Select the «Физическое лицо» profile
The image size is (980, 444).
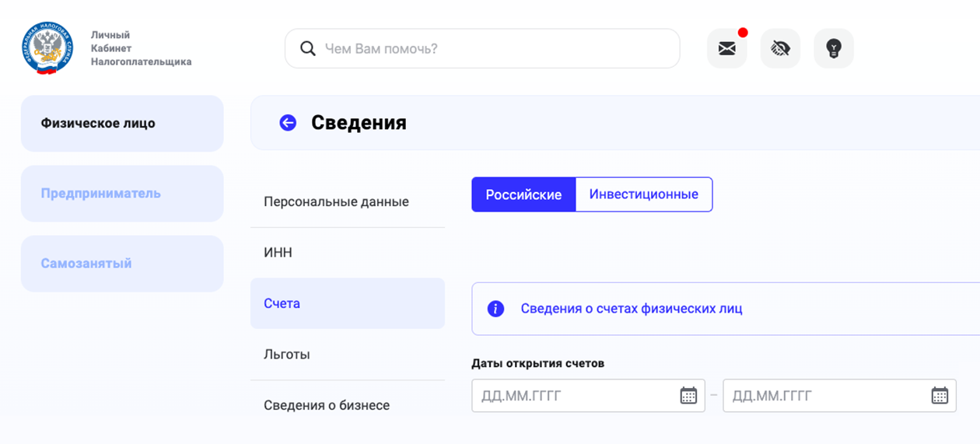tap(122, 124)
